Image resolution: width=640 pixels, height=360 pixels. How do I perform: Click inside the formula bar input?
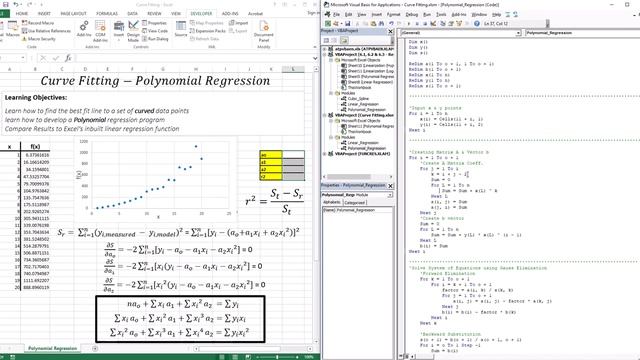pos(193,58)
